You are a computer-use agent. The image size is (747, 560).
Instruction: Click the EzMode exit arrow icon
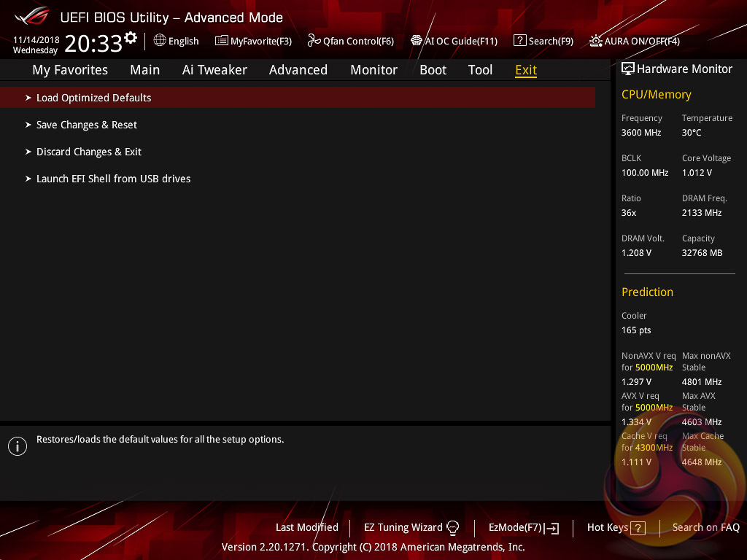tap(551, 528)
